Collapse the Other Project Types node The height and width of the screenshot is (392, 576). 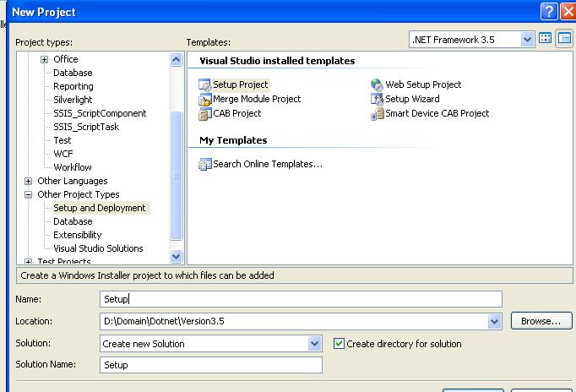28,194
